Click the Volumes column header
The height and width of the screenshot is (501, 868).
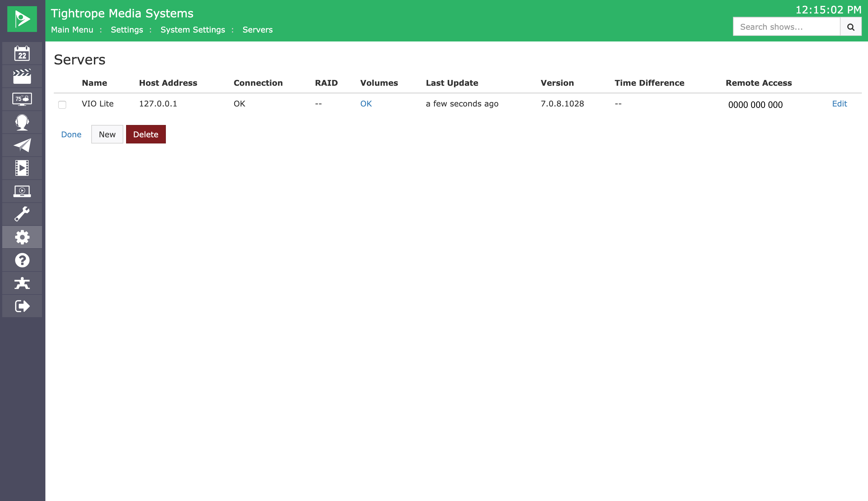pos(379,83)
